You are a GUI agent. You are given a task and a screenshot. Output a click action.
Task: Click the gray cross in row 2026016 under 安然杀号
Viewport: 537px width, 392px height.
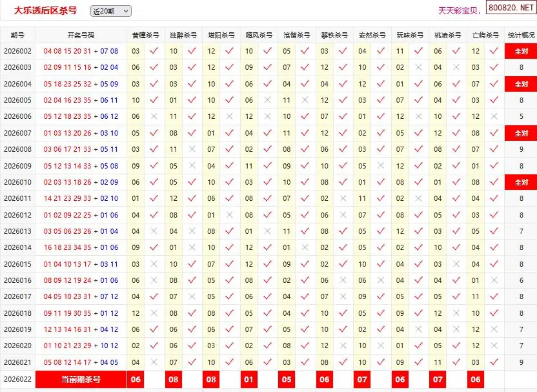point(381,280)
